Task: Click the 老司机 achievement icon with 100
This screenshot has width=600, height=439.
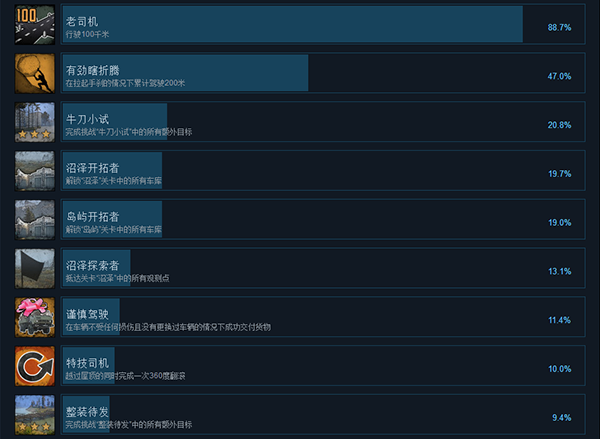Action: pos(34,25)
